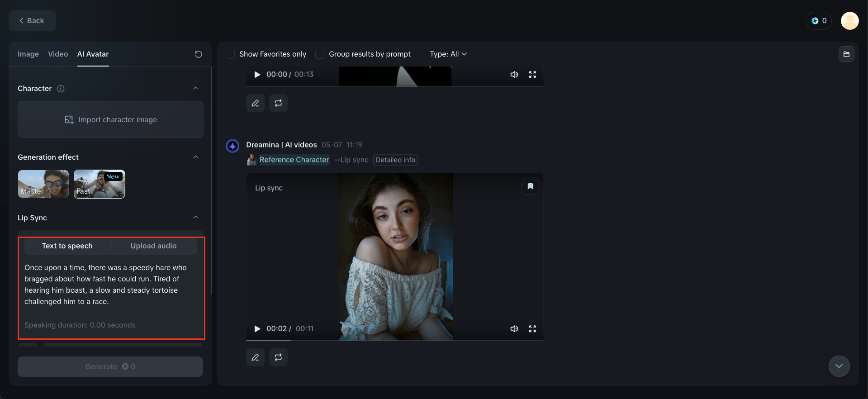The image size is (868, 399).
Task: Toggle Show Favorites only checkbox
Action: pos(230,54)
